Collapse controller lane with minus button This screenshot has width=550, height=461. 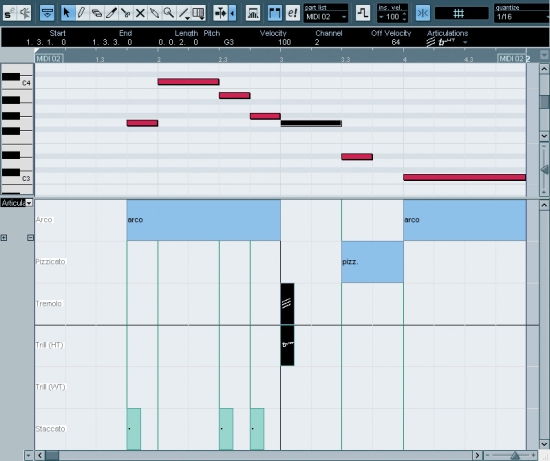point(31,238)
